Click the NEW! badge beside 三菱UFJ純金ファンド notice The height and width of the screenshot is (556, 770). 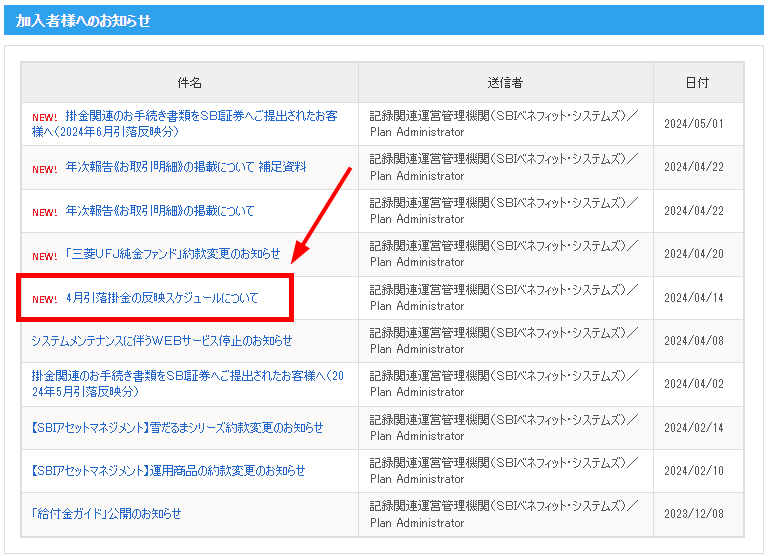45,256
